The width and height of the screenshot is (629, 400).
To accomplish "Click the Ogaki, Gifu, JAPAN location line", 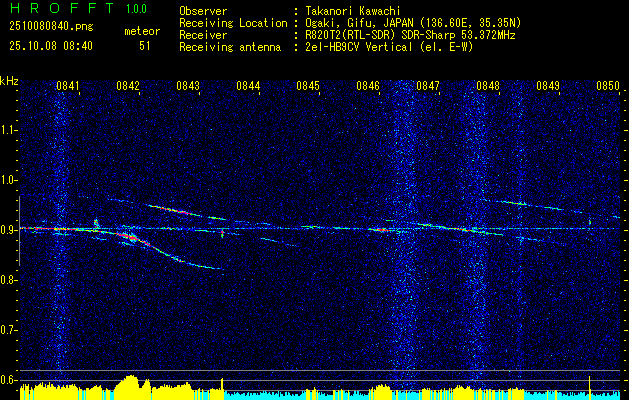I will 413,23.
